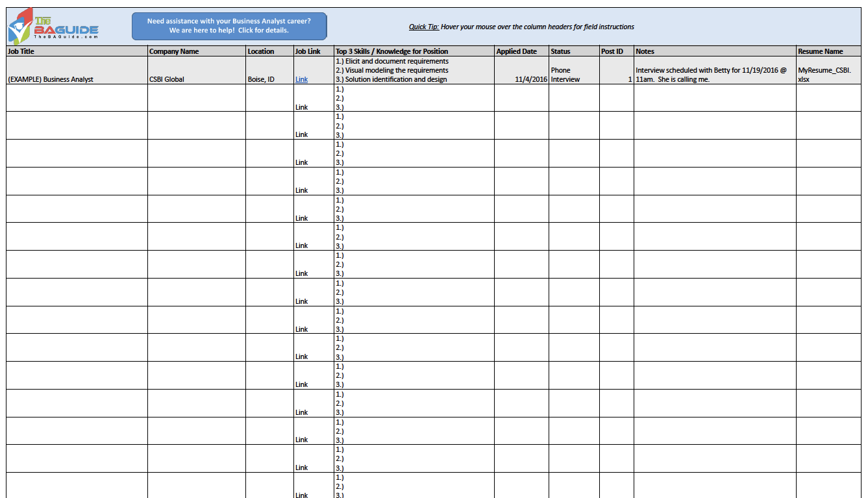Click the Location column header
The height and width of the screenshot is (498, 868).
pyautogui.click(x=269, y=51)
